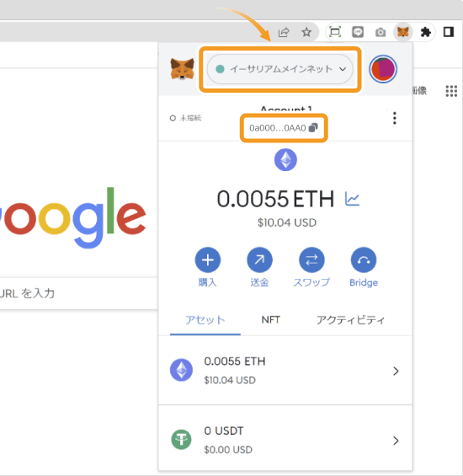The width and height of the screenshot is (463, 476).
Task: Toggle the browser side panel icon
Action: [449, 32]
